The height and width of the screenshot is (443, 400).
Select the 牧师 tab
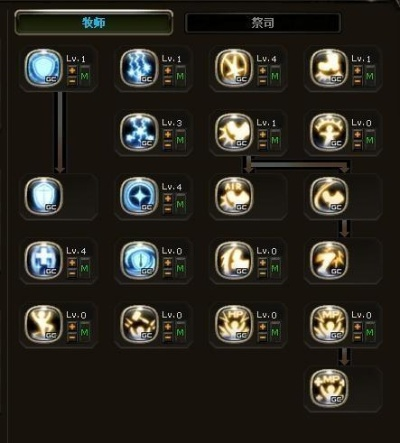click(x=94, y=23)
